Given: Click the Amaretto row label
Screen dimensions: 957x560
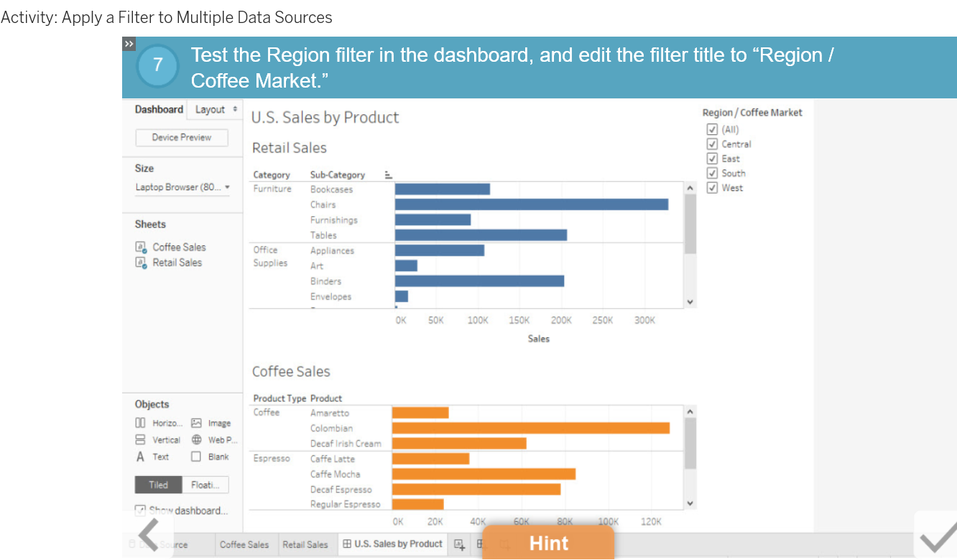Looking at the screenshot, I should pos(330,413).
